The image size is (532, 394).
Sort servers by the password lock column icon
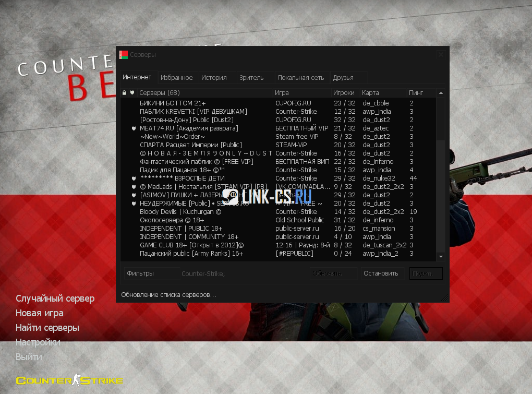pyautogui.click(x=124, y=92)
